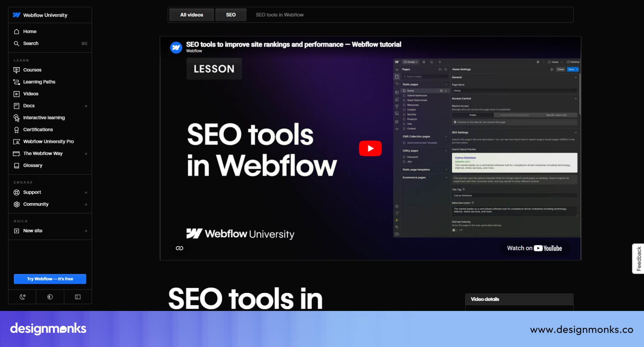Open Support from Engage section
Image resolution: width=644 pixels, height=347 pixels.
coord(50,192)
